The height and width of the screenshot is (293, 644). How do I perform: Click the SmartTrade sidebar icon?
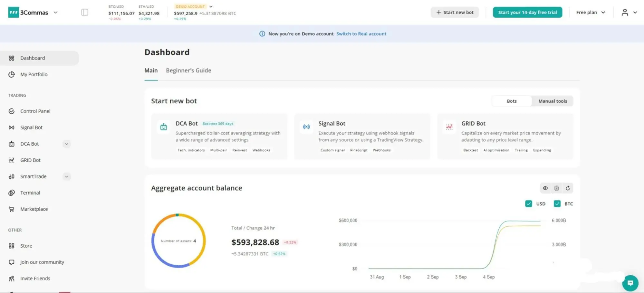(12, 176)
